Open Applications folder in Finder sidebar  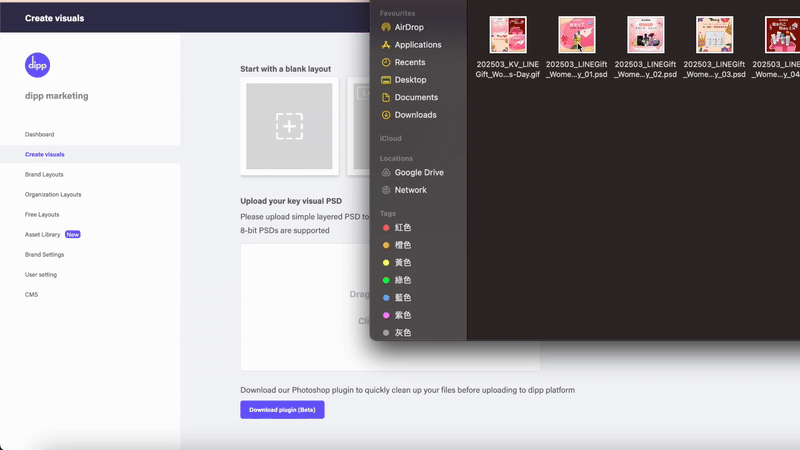click(417, 45)
